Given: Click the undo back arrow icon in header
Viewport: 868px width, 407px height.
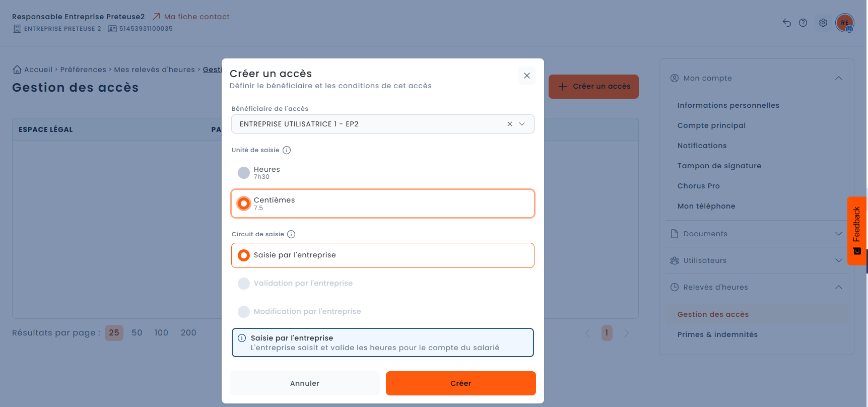Looking at the screenshot, I should pyautogui.click(x=787, y=23).
